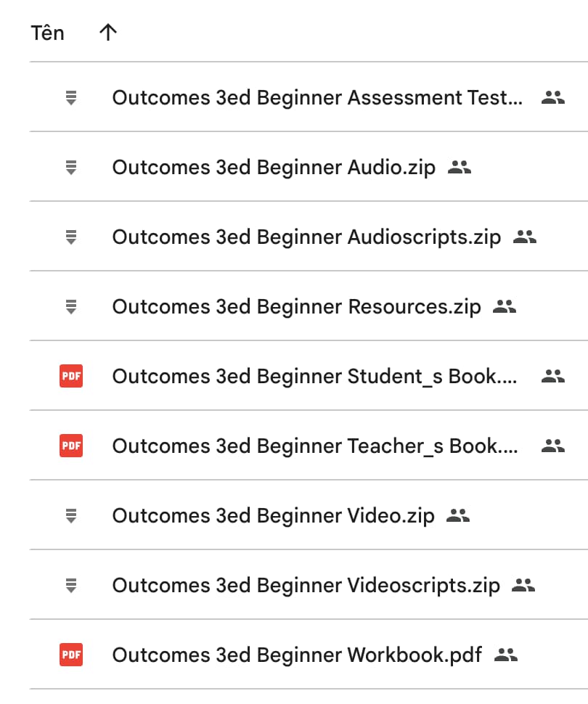Click shared icon beside Videoscripts.zip
This screenshot has height=704, width=588.
tap(523, 585)
